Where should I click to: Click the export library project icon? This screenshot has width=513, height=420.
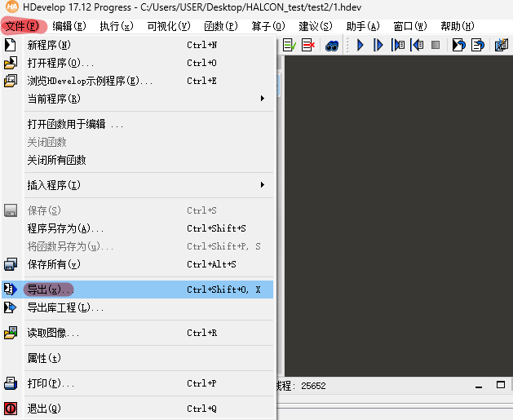pyautogui.click(x=10, y=307)
